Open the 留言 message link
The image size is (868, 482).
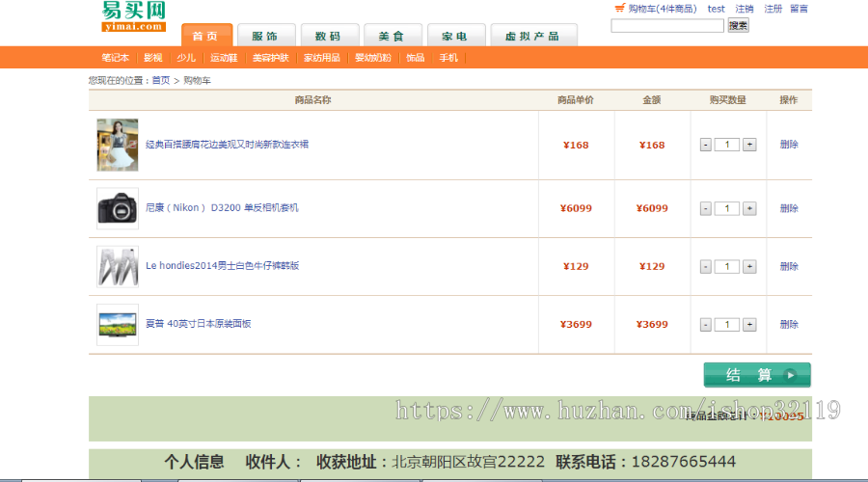(799, 9)
